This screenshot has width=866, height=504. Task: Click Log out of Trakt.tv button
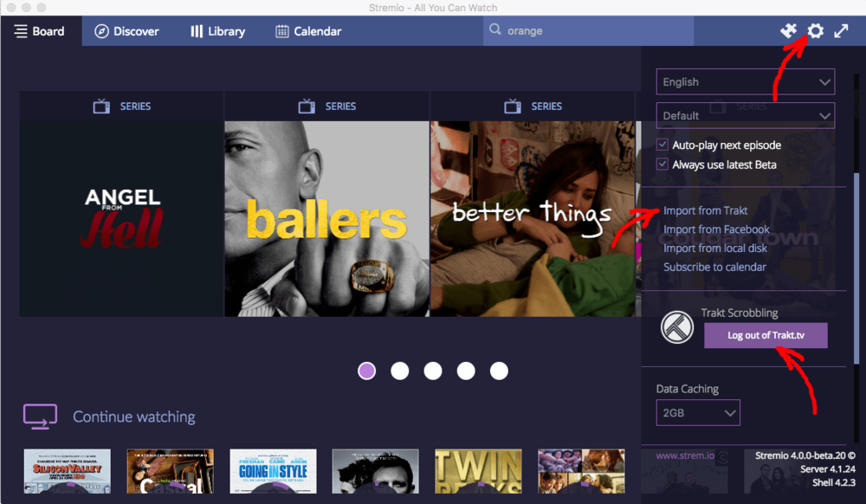[766, 335]
